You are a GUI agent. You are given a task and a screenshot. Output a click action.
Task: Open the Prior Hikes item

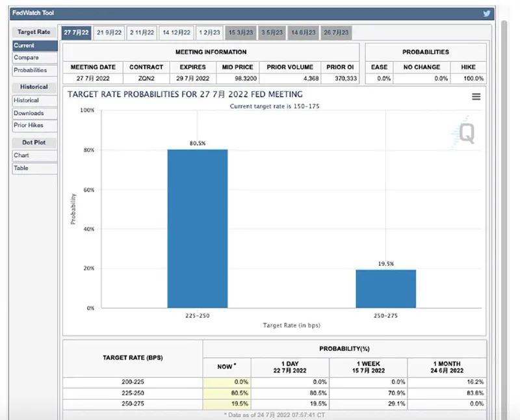[x=35, y=125]
